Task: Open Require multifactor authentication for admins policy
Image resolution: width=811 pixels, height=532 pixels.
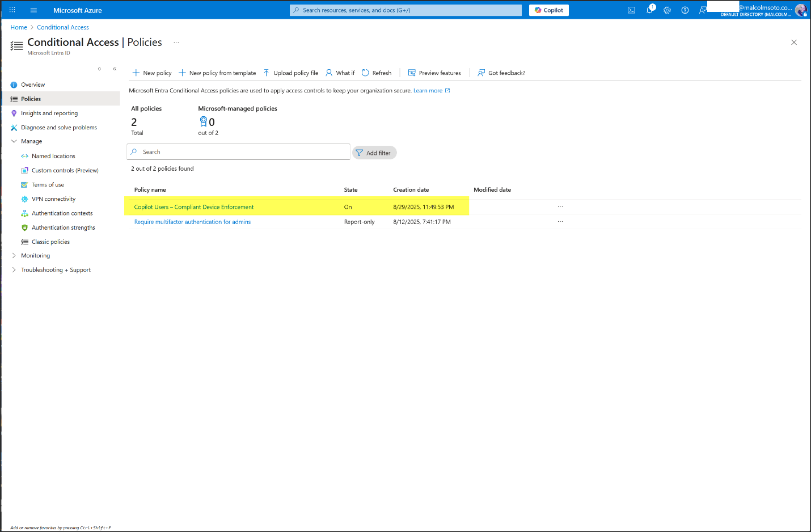Action: (192, 222)
